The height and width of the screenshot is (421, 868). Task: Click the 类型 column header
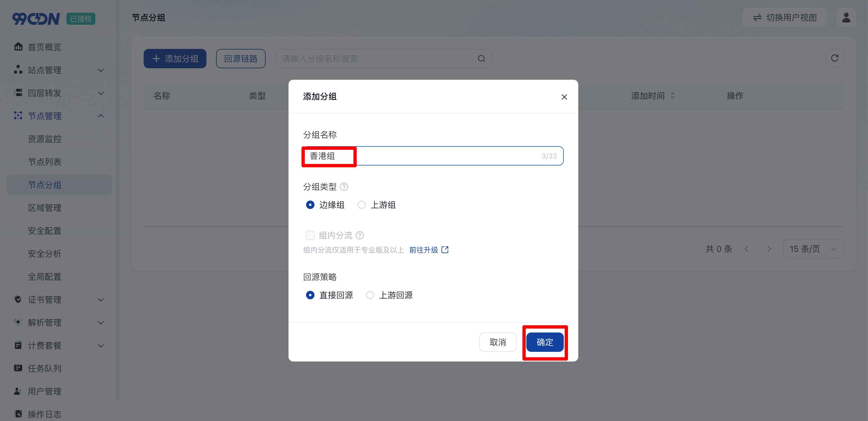(257, 96)
